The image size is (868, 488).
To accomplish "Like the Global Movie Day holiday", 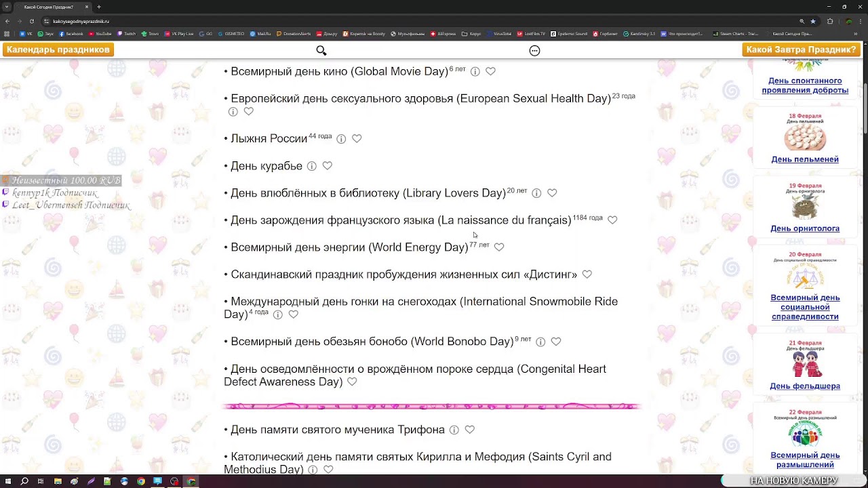I will (x=490, y=71).
